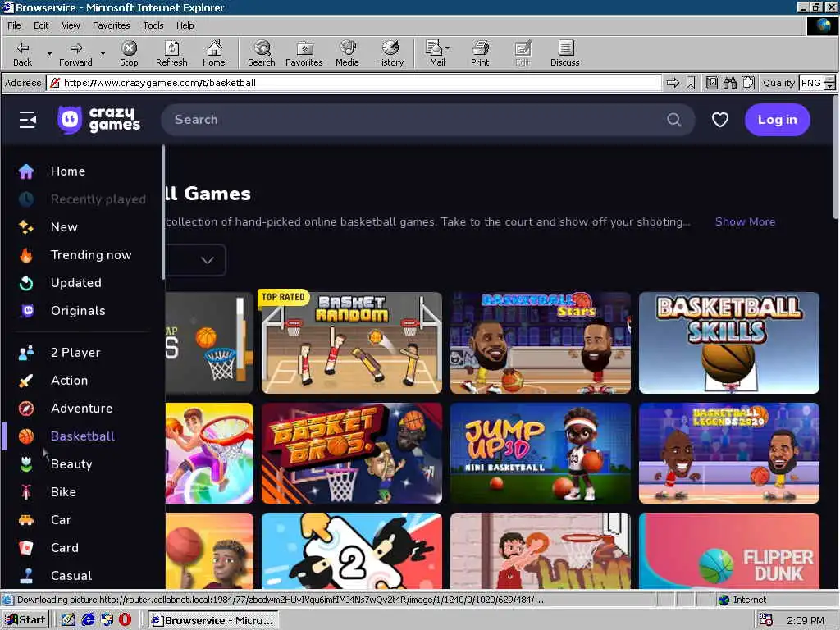
Task: Click the Forward toolbar button
Action: [x=75, y=53]
